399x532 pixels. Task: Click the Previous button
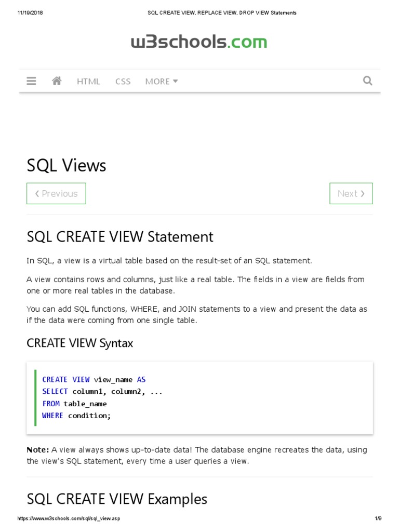pos(56,193)
